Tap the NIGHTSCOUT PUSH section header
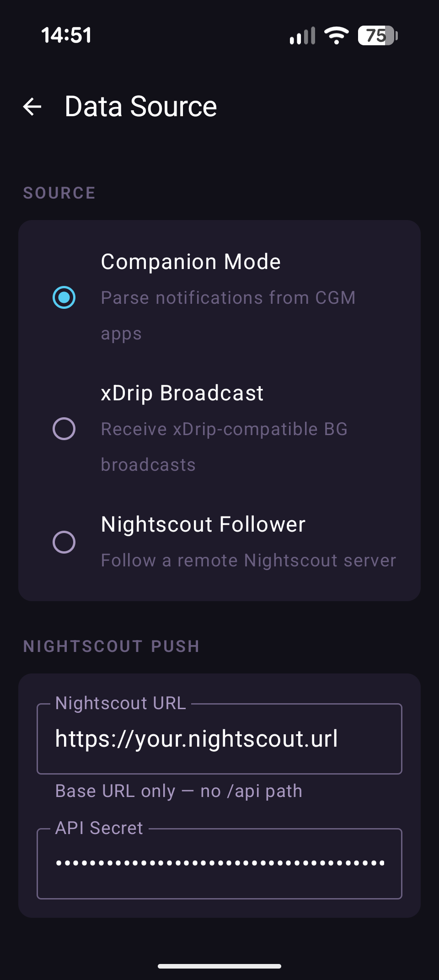 coord(111,646)
